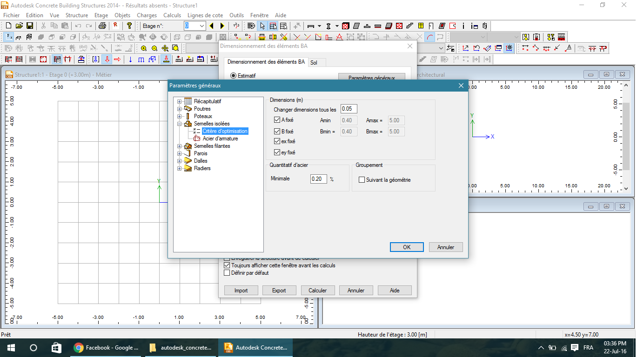Select the column I-section tool icon
Screen dimensions: 644x357
pyautogui.click(x=329, y=26)
